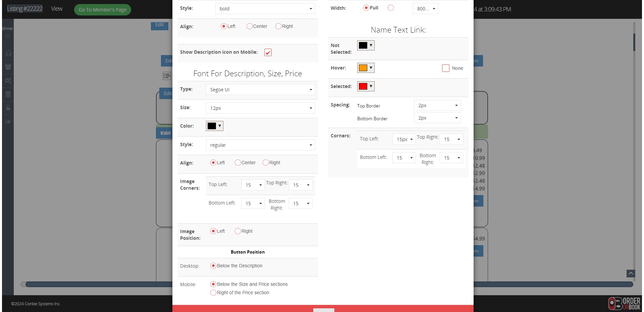Viewport: 644px width, 312px height.
Task: Pick the Selected red color swatch
Action: tap(366, 86)
